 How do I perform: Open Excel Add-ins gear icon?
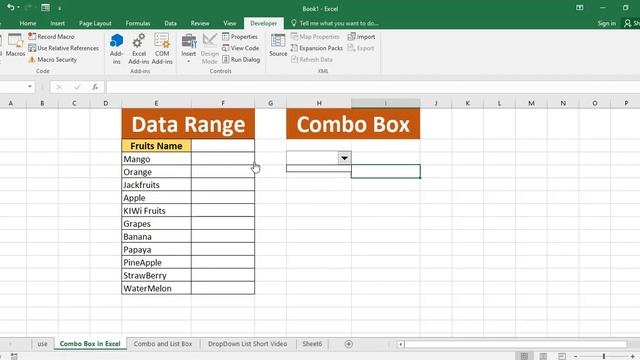point(139,49)
